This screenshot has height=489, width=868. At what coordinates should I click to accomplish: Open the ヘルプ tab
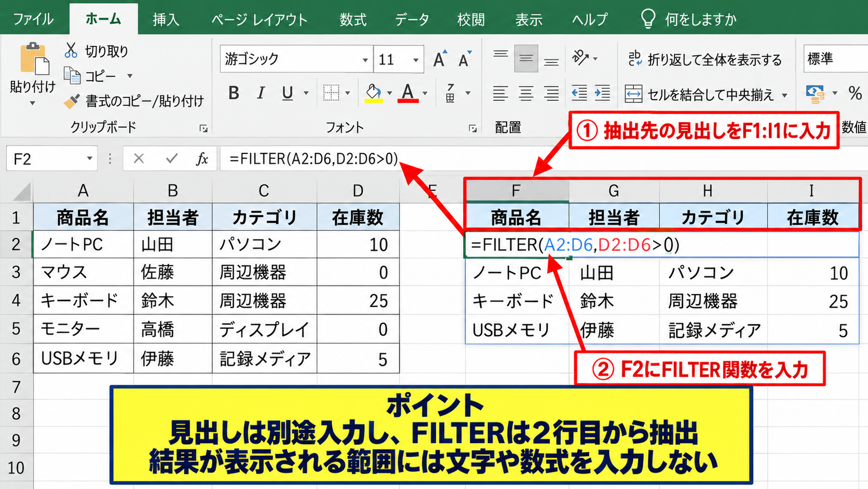(590, 19)
